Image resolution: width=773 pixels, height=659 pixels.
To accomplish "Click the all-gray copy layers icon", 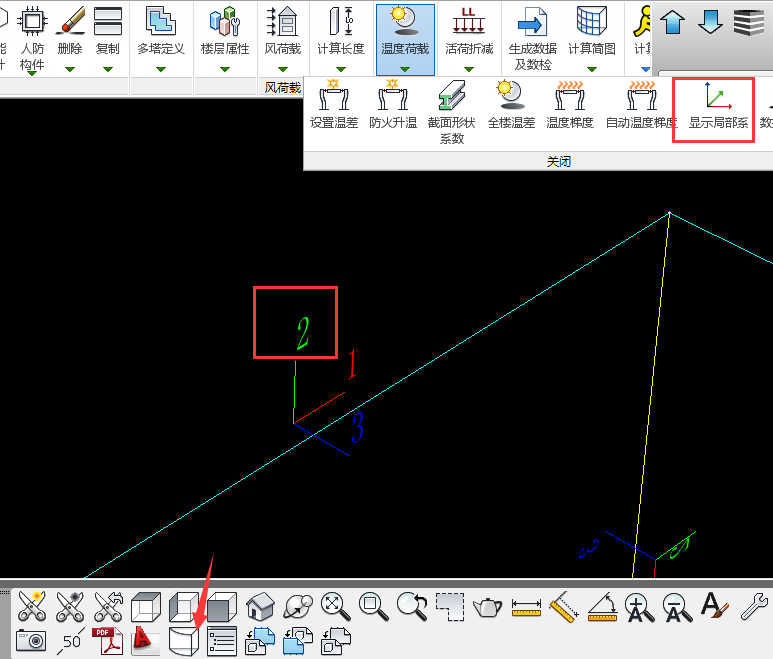I will tap(336, 641).
